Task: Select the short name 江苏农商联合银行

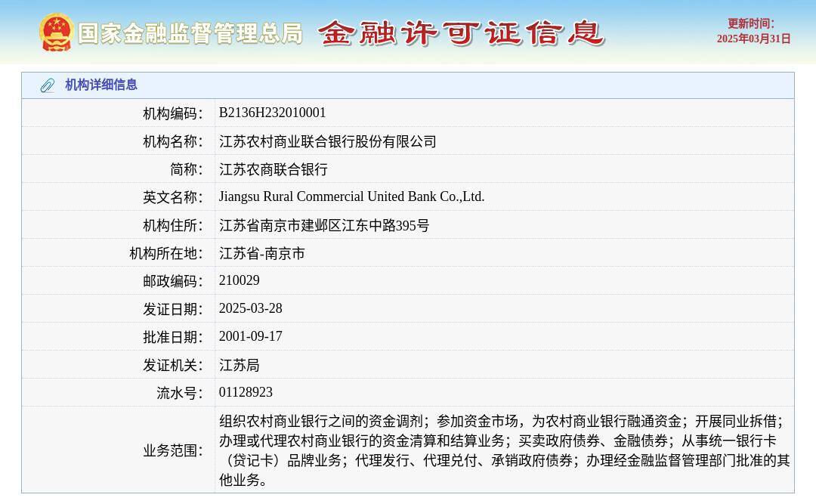Action: [274, 169]
